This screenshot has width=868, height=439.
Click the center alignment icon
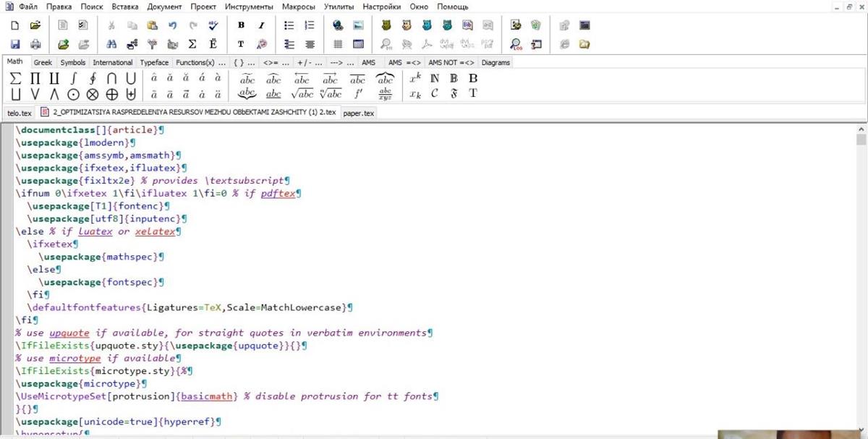click(x=310, y=44)
